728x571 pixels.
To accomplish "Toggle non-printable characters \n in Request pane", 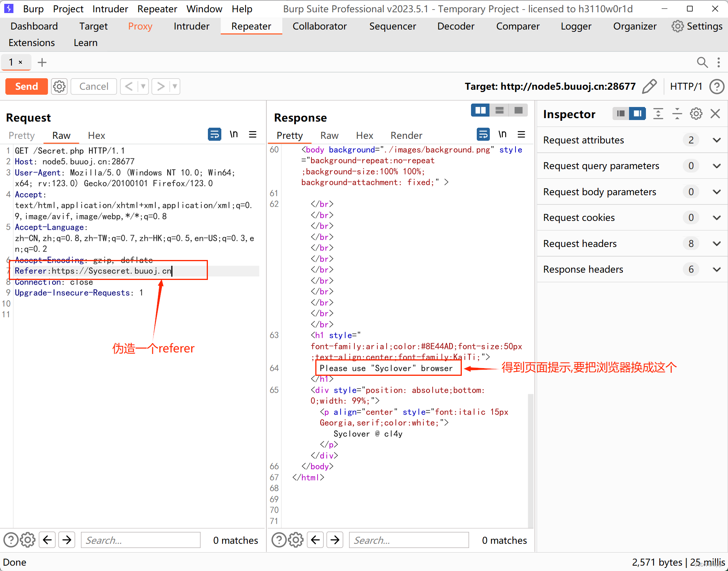I will tap(234, 134).
